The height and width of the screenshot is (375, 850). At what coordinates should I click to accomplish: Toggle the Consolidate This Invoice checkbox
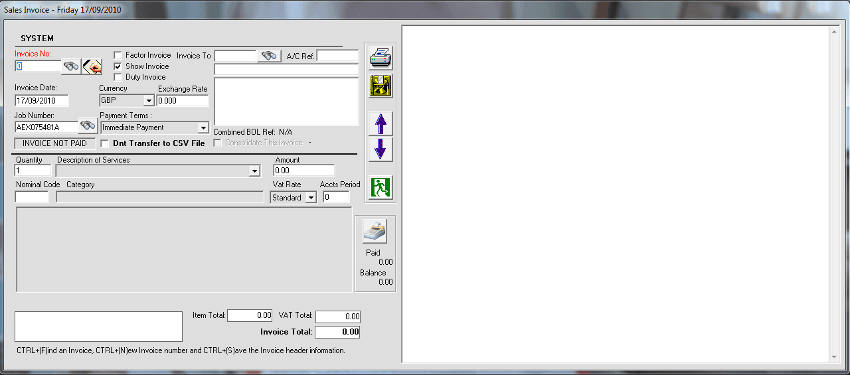[217, 143]
